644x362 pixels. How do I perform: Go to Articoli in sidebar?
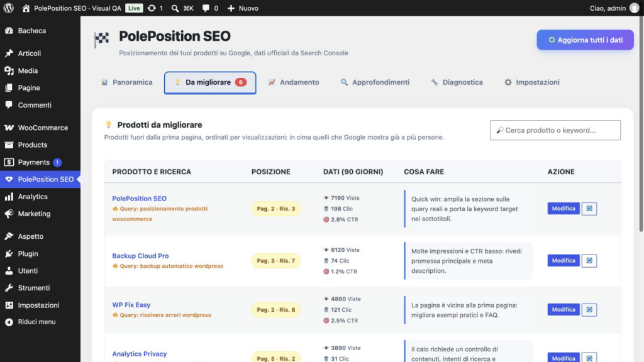click(40, 53)
